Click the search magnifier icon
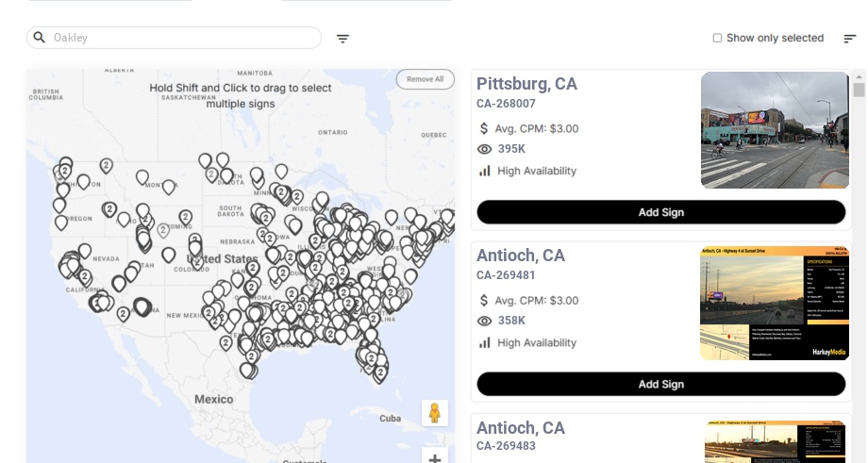Screen dimensions: 868x463 (x=40, y=38)
